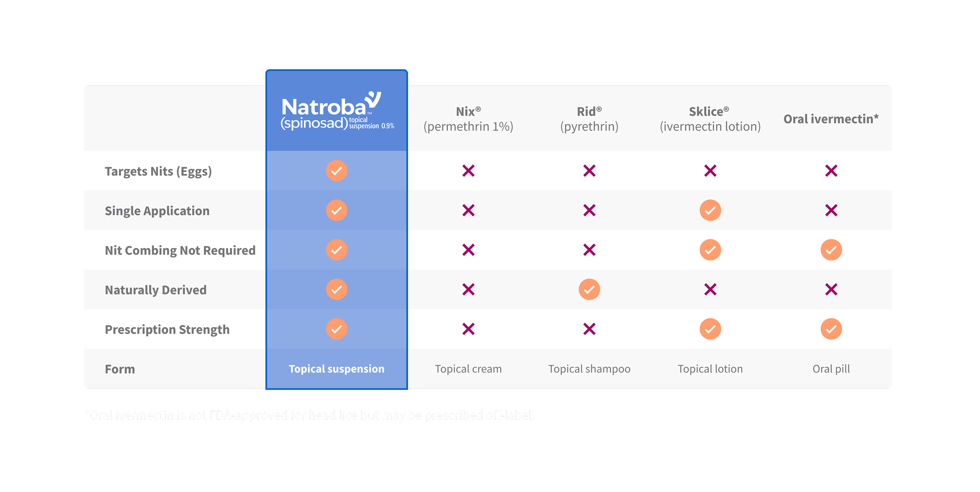
Task: Click the Topical shampoo form text
Action: coord(589,369)
